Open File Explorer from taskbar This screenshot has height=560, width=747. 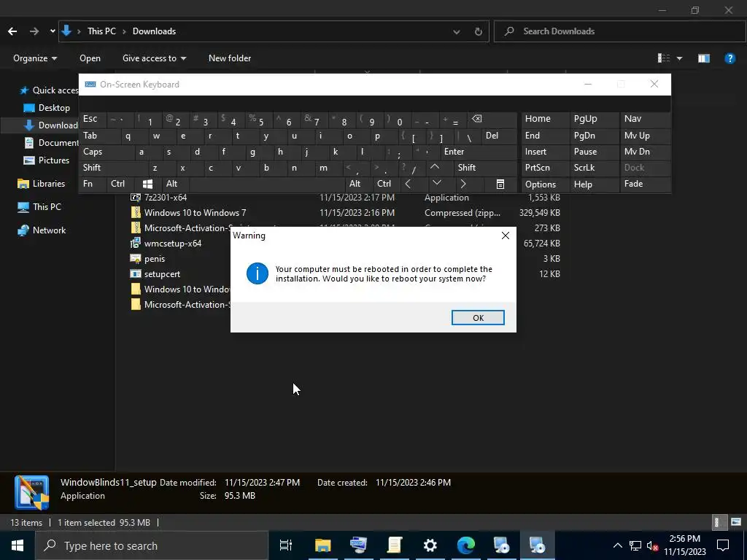point(322,545)
